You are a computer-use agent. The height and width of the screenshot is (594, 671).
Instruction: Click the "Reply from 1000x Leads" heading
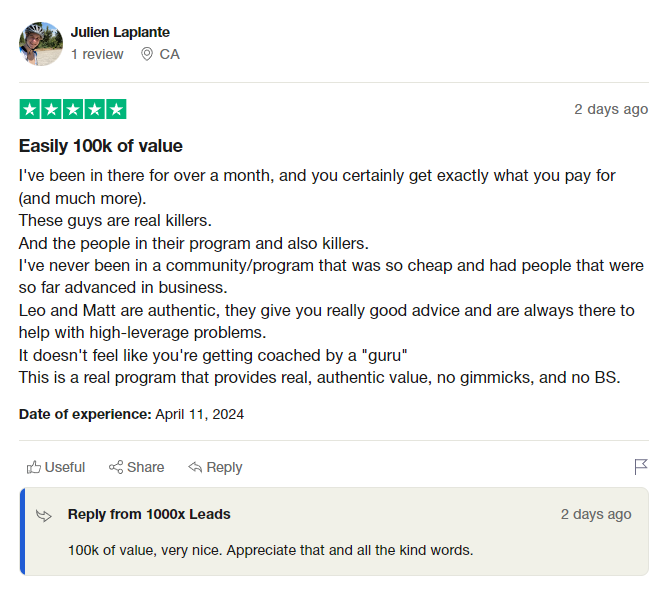tap(149, 514)
